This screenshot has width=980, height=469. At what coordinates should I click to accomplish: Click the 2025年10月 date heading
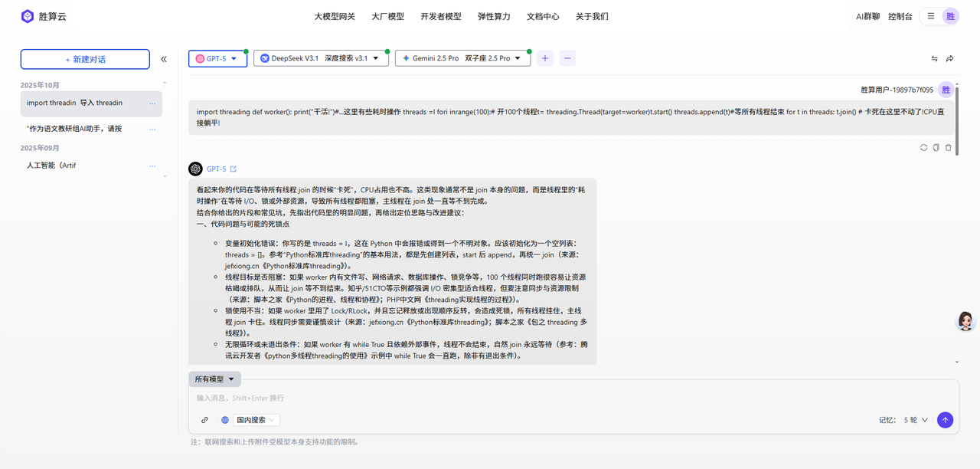[x=40, y=85]
